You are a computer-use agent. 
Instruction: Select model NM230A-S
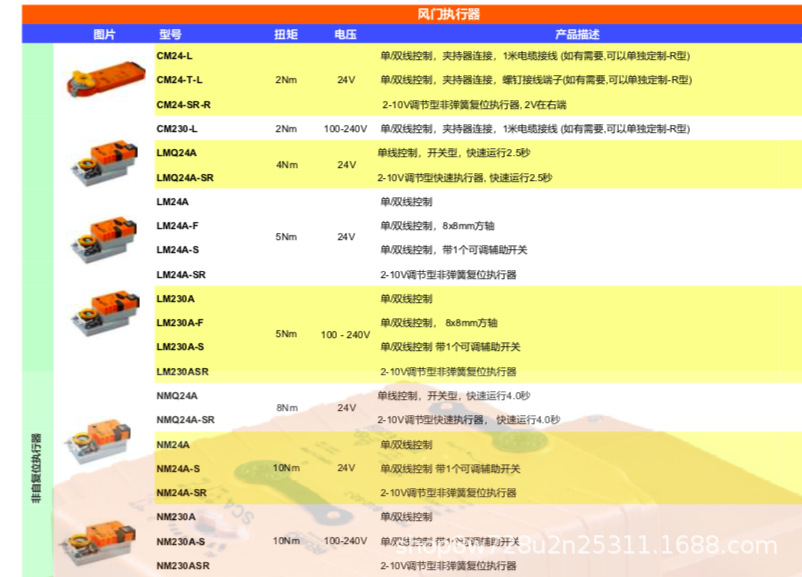pos(181,542)
